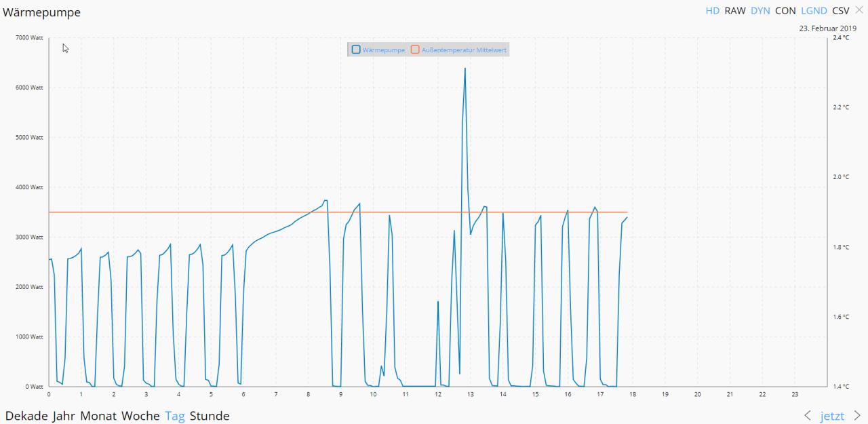
Task: Toggle DYN dynamic scaling option
Action: (760, 11)
